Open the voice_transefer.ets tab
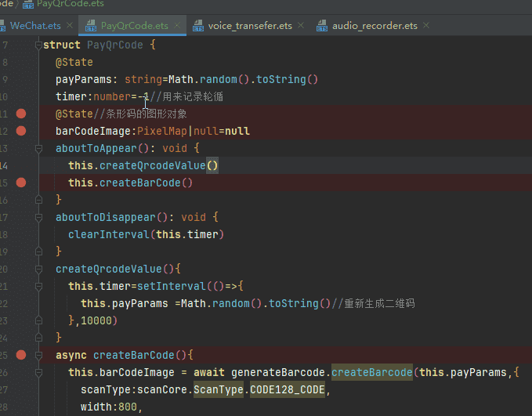Image resolution: width=532 pixels, height=416 pixels. tap(250, 26)
